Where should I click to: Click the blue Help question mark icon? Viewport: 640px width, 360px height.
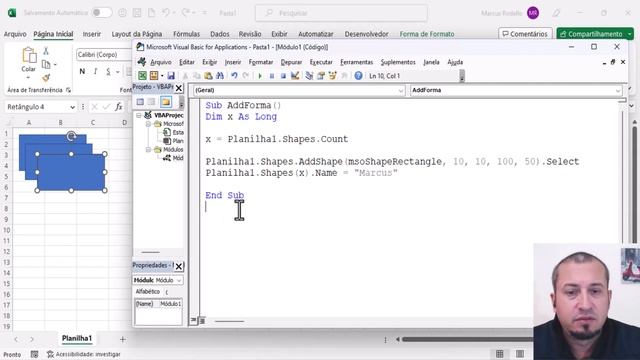pyautogui.click(x=358, y=76)
